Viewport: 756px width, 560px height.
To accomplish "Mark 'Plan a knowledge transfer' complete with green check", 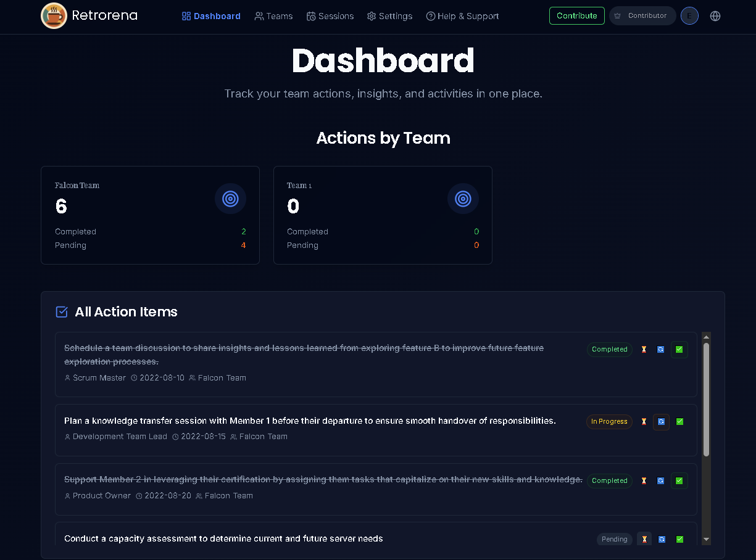I will click(x=679, y=422).
